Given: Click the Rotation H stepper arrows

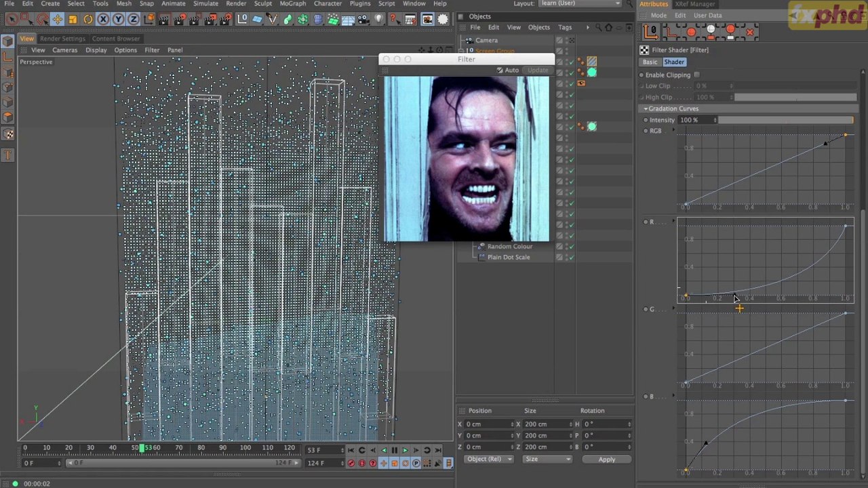Looking at the screenshot, I should [629, 424].
